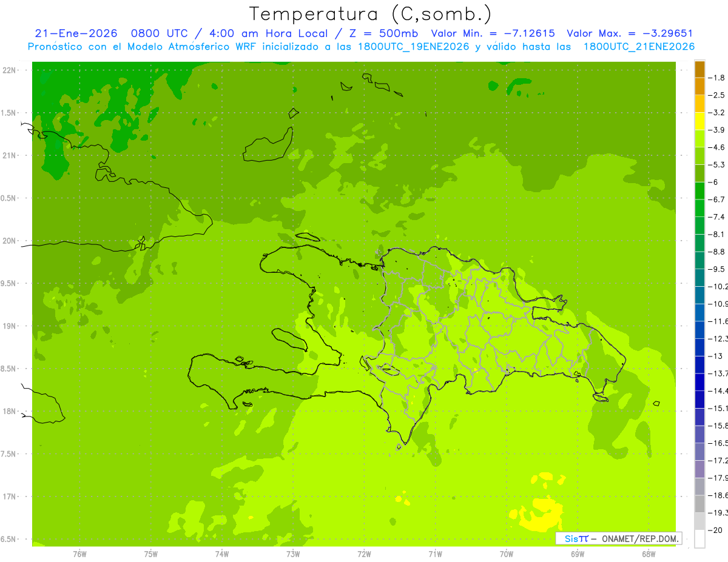Click the "76W" longitude axis label
728x562 pixels.
coord(79,554)
